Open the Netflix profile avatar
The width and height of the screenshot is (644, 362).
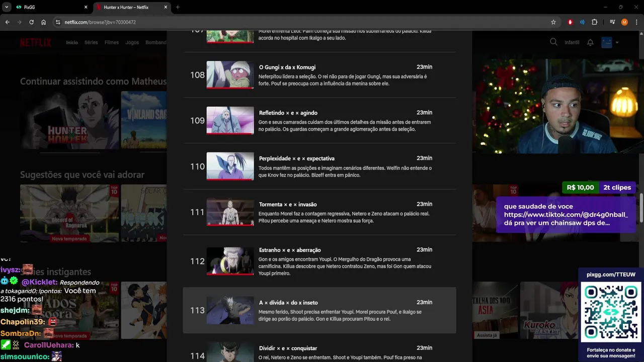tap(607, 42)
